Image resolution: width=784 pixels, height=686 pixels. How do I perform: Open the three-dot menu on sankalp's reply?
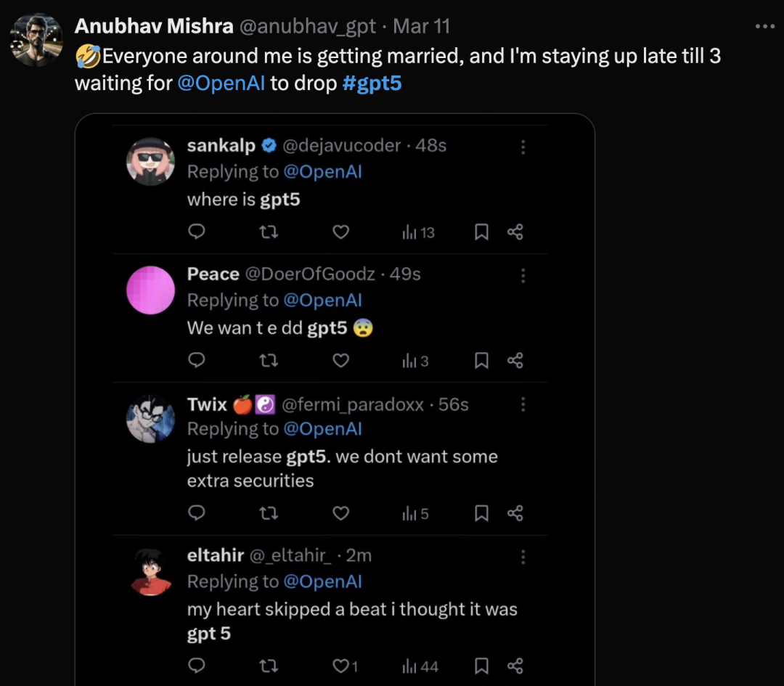[523, 147]
